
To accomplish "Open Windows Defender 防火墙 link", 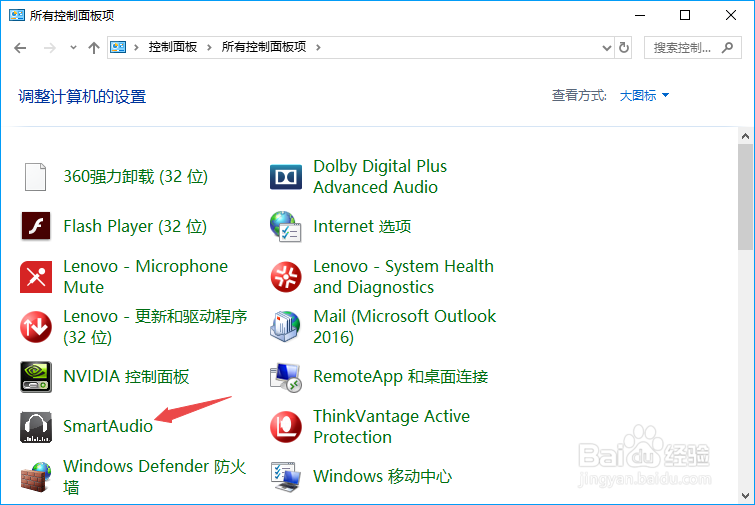I will (155, 477).
